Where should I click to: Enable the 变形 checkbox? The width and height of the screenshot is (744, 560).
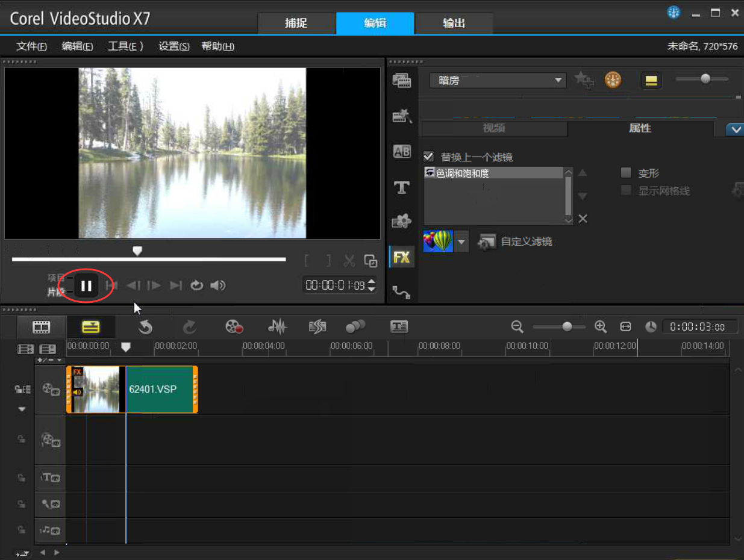pyautogui.click(x=627, y=173)
